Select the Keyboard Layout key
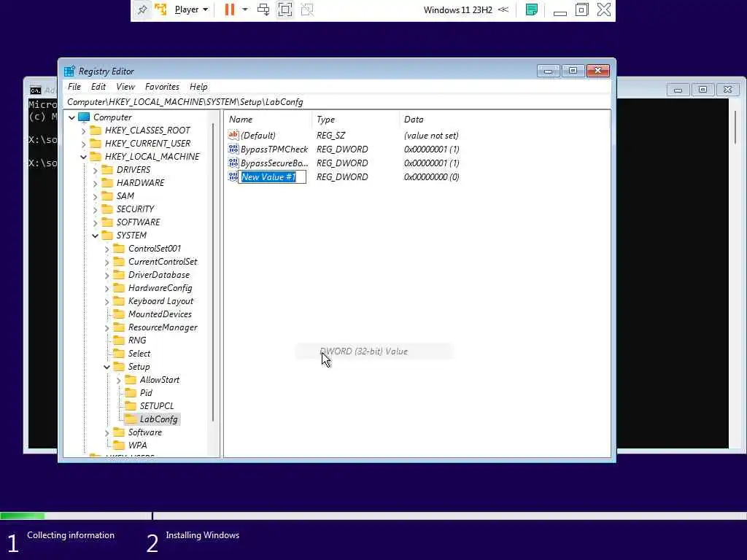The height and width of the screenshot is (560, 747). 160,301
